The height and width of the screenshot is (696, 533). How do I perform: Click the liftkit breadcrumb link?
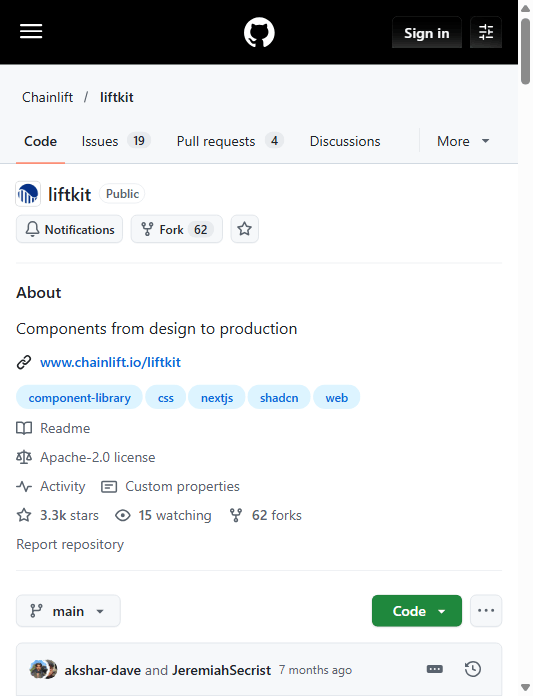[116, 97]
